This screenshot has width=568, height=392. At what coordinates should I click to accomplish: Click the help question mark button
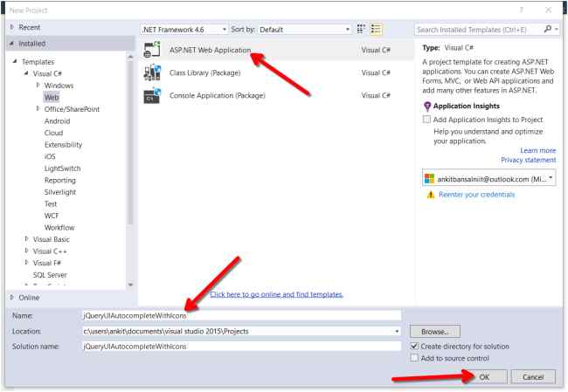[x=522, y=10]
